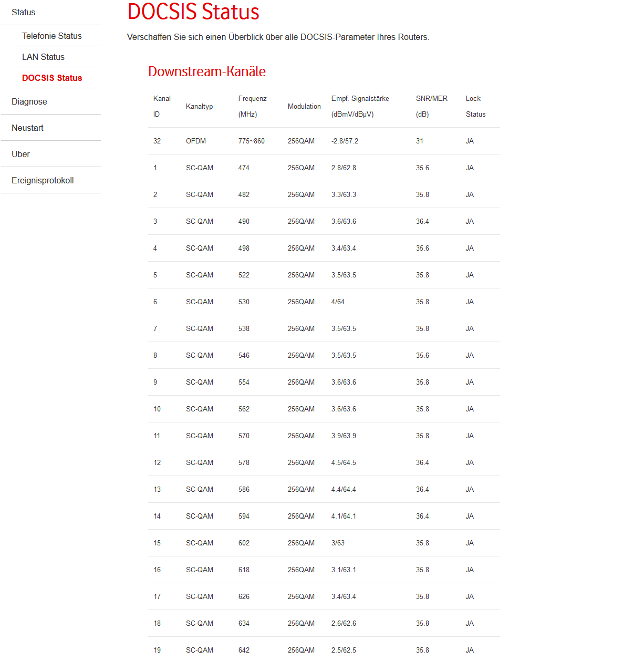Select signal strength 2.6/62.6
This screenshot has width=644, height=661.
click(344, 623)
